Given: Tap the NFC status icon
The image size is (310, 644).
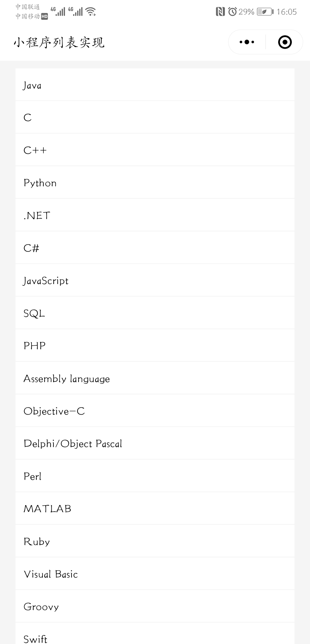Looking at the screenshot, I should (220, 11).
